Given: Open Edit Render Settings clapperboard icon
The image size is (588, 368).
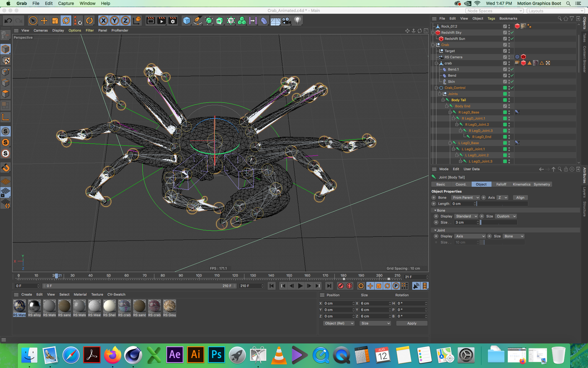Looking at the screenshot, I should [173, 21].
